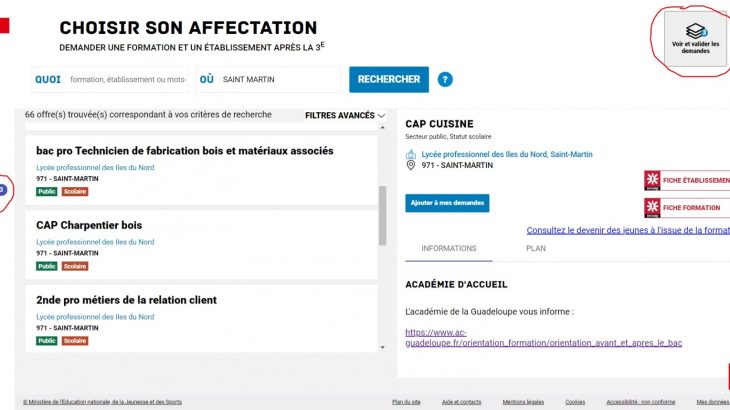The height and width of the screenshot is (410, 730).
Task: Open the ac-guadeloupe.fr orientation link
Action: [x=543, y=337]
